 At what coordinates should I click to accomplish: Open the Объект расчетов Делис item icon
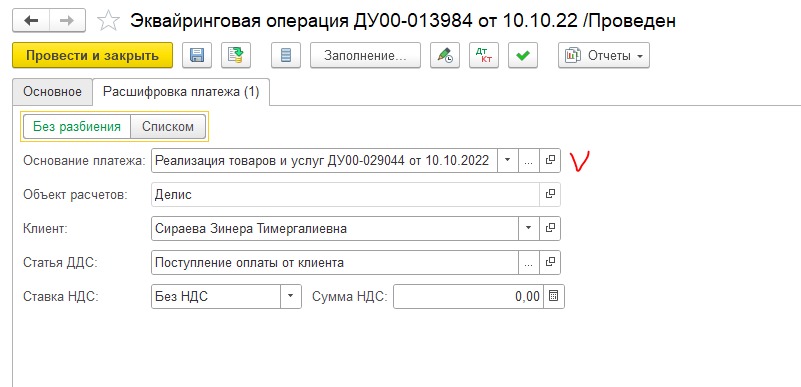[x=550, y=195]
